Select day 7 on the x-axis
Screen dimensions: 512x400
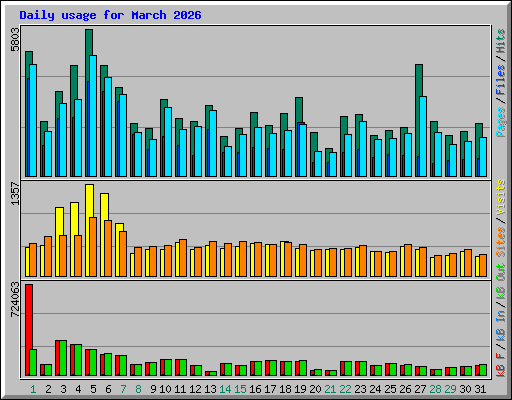click(123, 389)
